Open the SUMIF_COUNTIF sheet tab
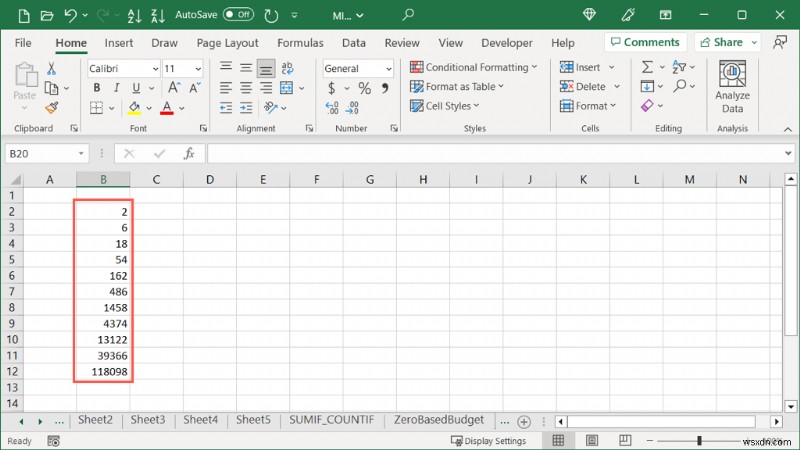 [332, 420]
